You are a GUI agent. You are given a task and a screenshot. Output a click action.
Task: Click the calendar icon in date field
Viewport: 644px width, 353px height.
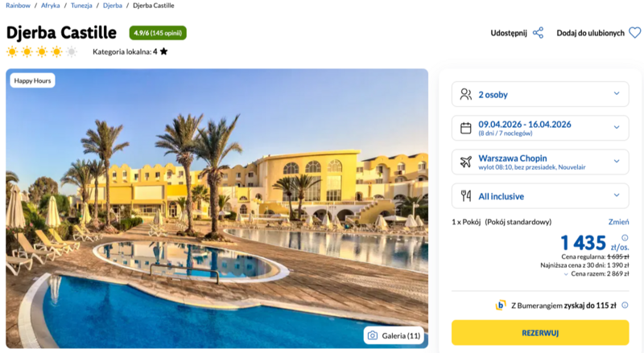pos(466,128)
